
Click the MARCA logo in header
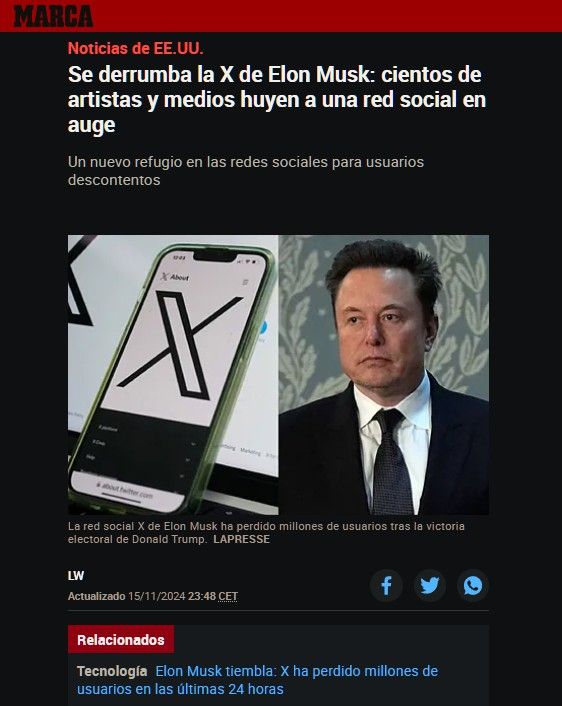pos(53,16)
